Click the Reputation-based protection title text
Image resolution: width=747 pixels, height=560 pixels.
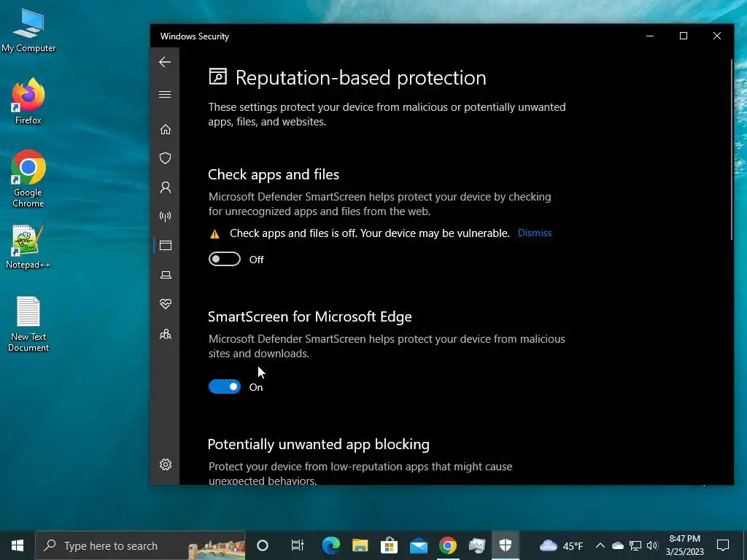pyautogui.click(x=360, y=78)
